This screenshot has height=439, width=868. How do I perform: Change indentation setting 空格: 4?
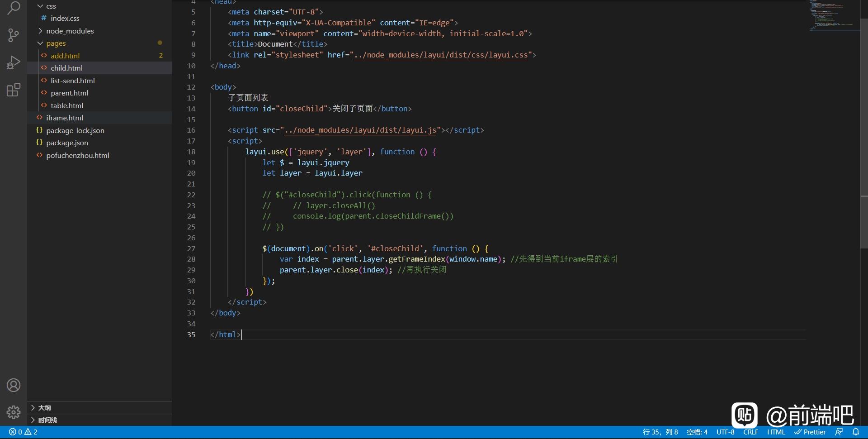pyautogui.click(x=697, y=432)
